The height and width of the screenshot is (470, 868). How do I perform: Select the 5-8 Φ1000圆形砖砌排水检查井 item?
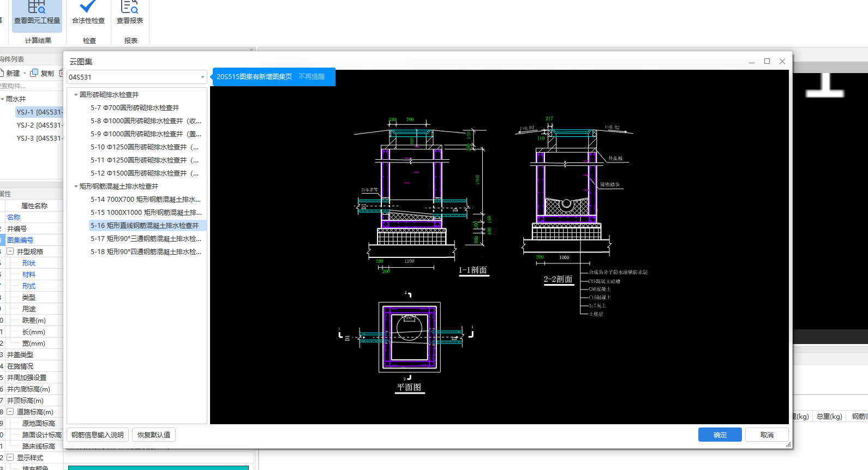point(146,120)
